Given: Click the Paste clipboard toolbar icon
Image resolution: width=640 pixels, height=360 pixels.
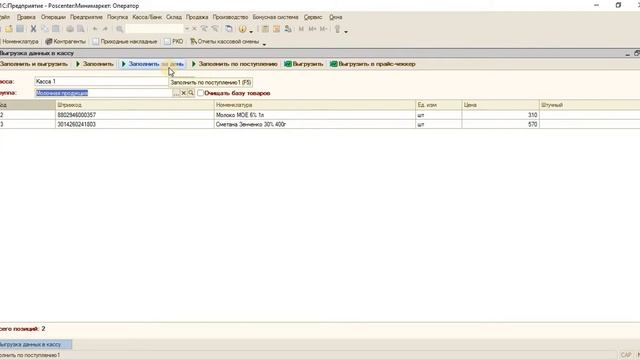Looking at the screenshot, I should (56, 29).
